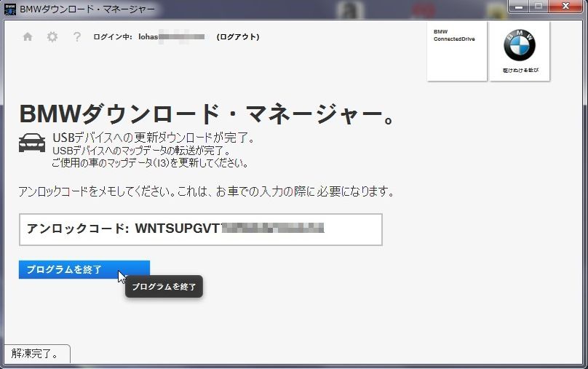This screenshot has width=588, height=369.
Task: Click the BMW roundel logo tile
Action: (520, 51)
